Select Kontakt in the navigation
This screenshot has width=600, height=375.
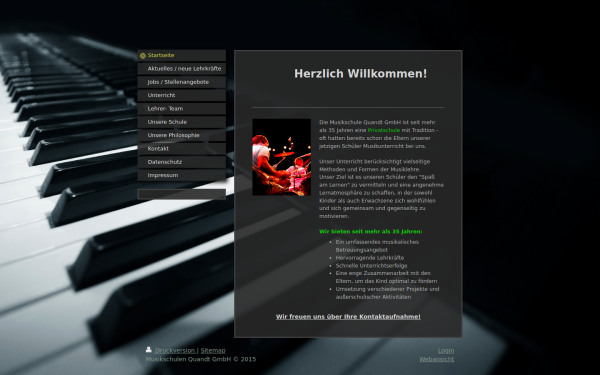point(181,149)
